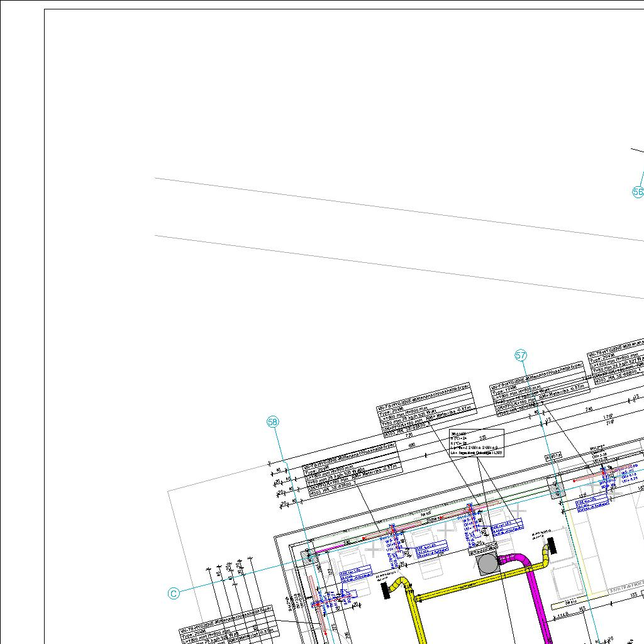Select dimension text 680

pyautogui.click(x=412, y=445)
